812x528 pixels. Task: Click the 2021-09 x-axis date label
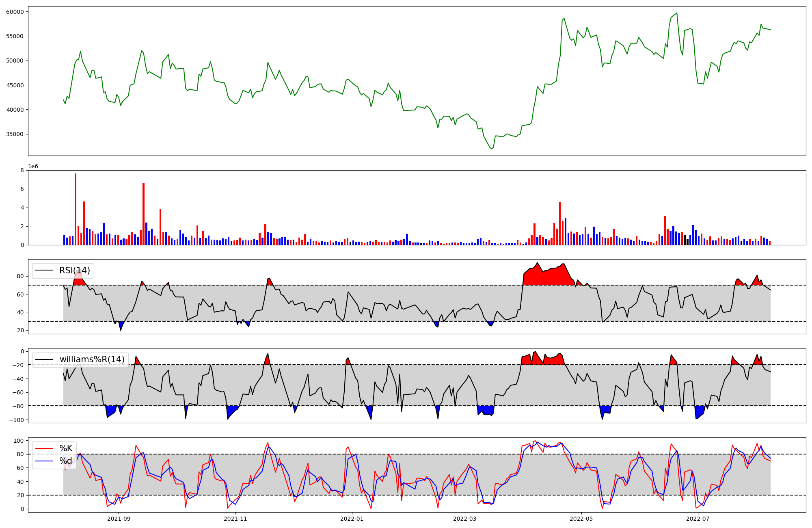pos(119,519)
